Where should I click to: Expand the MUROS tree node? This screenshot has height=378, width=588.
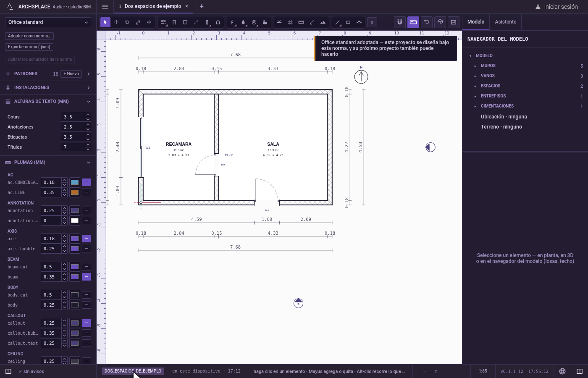pyautogui.click(x=475, y=66)
